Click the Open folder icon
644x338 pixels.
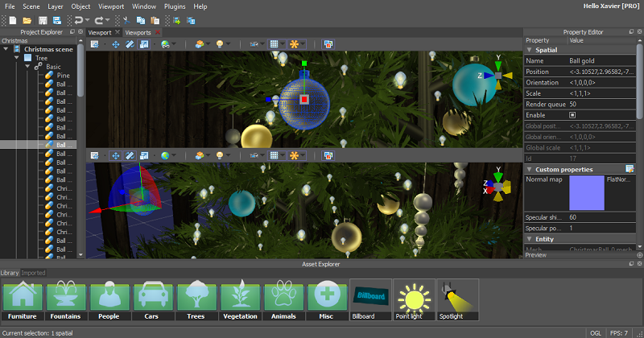click(27, 19)
